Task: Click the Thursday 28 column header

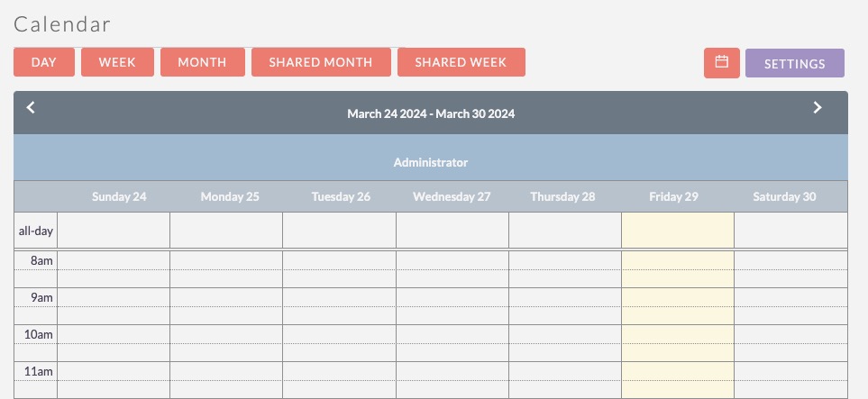Action: coord(562,196)
